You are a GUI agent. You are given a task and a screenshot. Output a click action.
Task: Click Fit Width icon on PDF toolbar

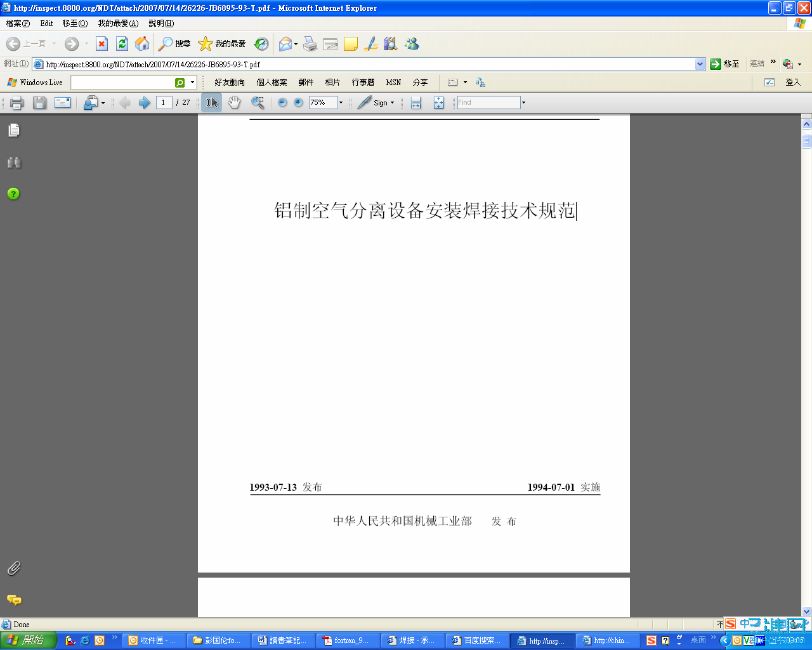pyautogui.click(x=416, y=102)
